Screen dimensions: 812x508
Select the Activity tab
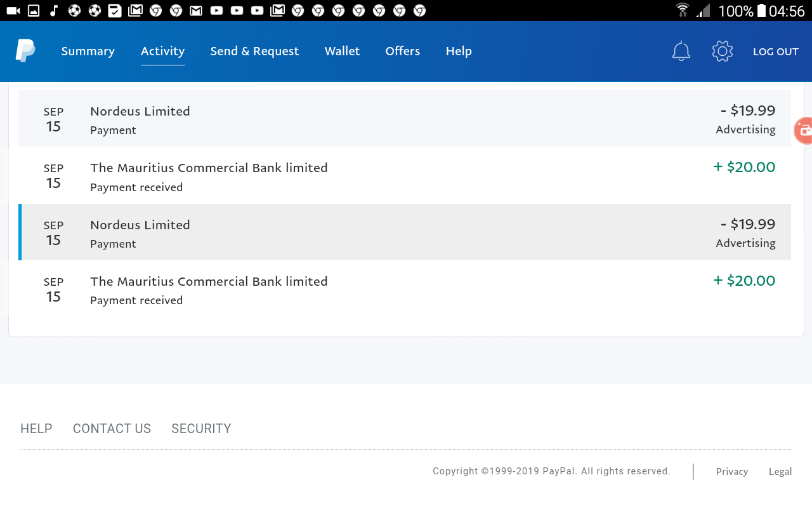(x=162, y=51)
